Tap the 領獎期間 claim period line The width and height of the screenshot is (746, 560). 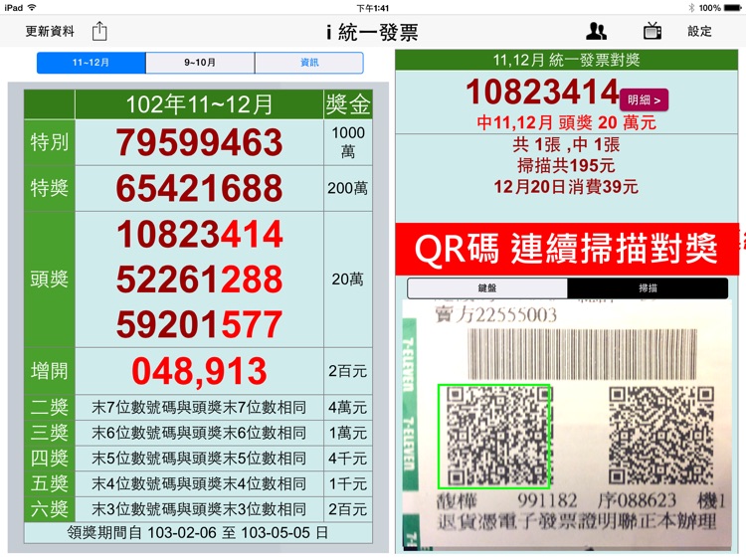tap(198, 532)
